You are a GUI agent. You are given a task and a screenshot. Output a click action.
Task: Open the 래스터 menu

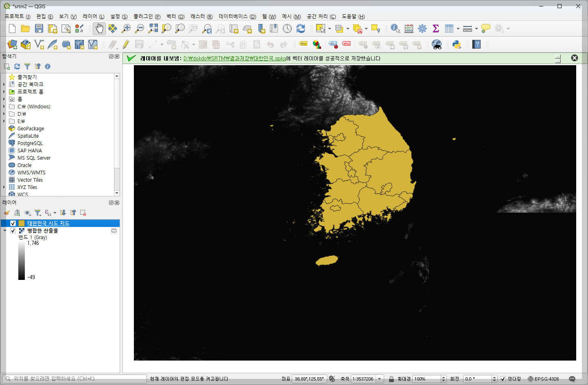click(201, 16)
